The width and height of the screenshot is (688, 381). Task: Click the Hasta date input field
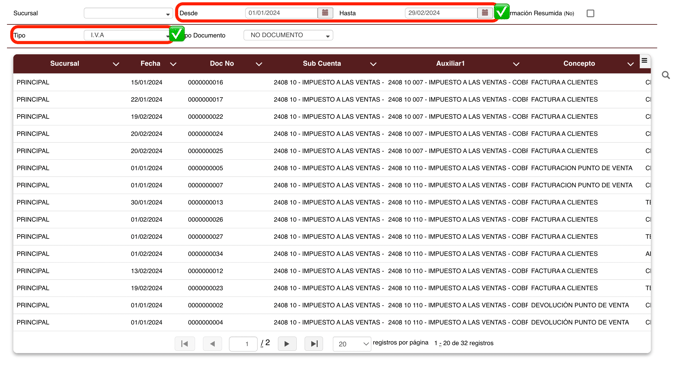[441, 13]
